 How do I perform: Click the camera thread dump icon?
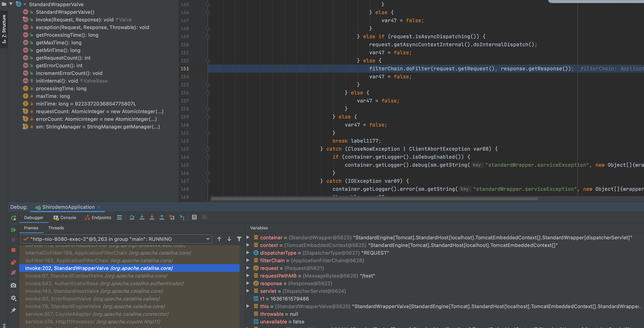[x=14, y=285]
